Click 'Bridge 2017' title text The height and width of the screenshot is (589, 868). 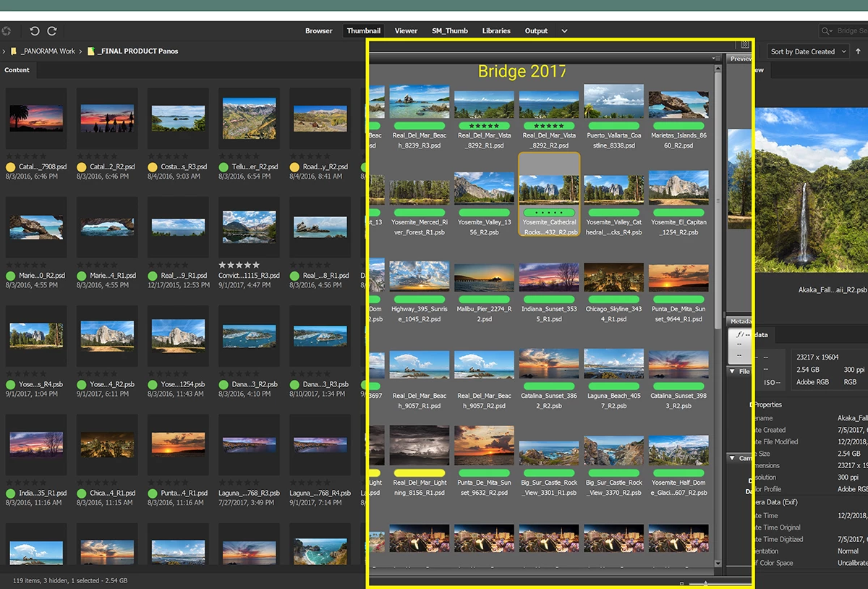tap(522, 72)
